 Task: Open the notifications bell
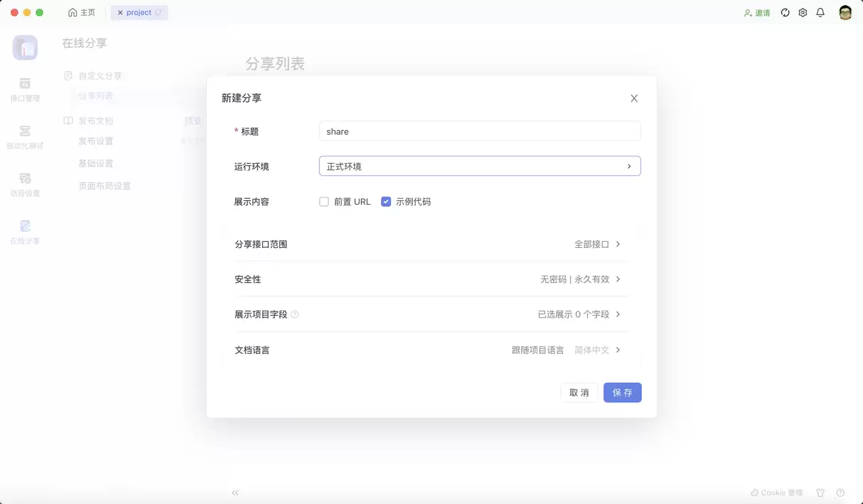[x=821, y=13]
